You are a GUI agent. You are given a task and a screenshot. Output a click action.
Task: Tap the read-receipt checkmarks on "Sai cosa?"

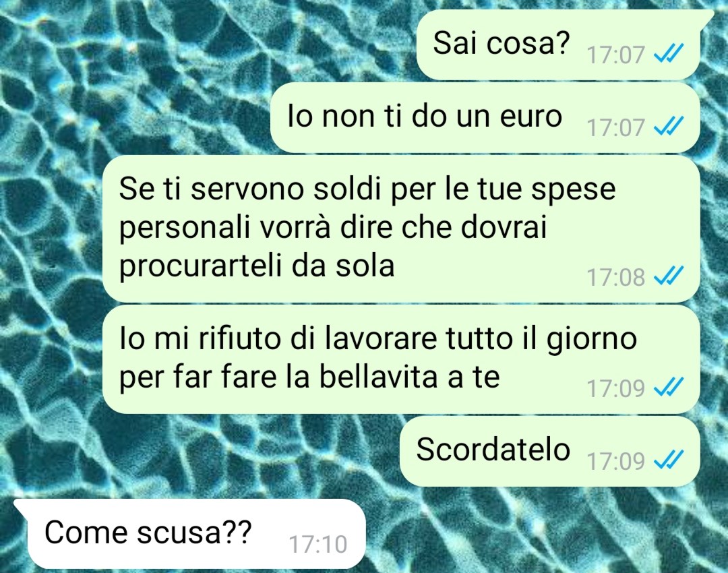pyautogui.click(x=669, y=53)
